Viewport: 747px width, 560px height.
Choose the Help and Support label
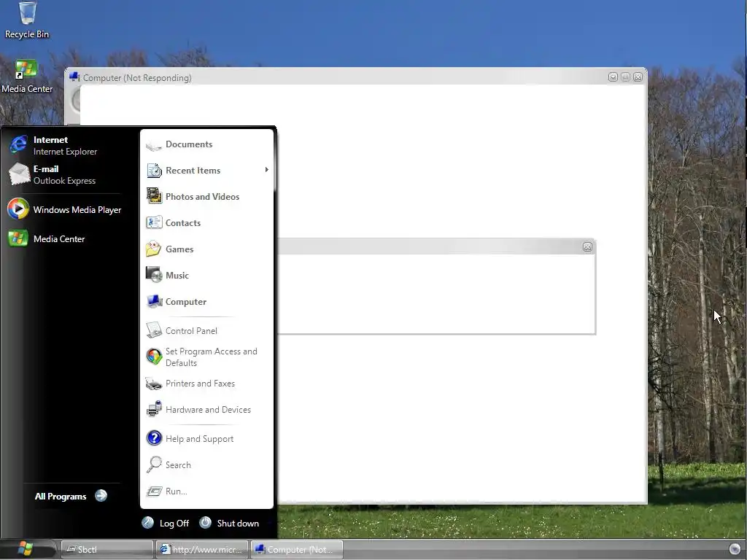(199, 438)
